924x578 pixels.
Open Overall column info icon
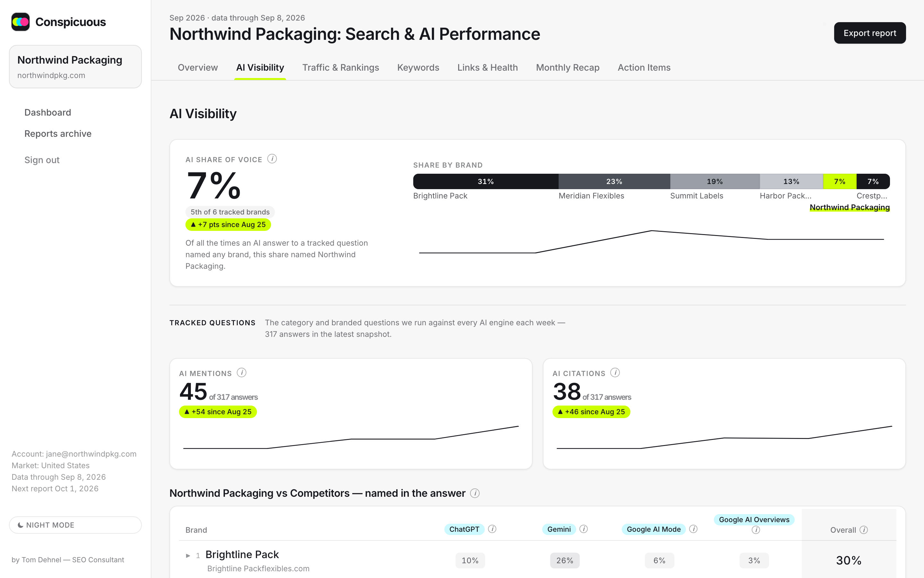click(864, 530)
